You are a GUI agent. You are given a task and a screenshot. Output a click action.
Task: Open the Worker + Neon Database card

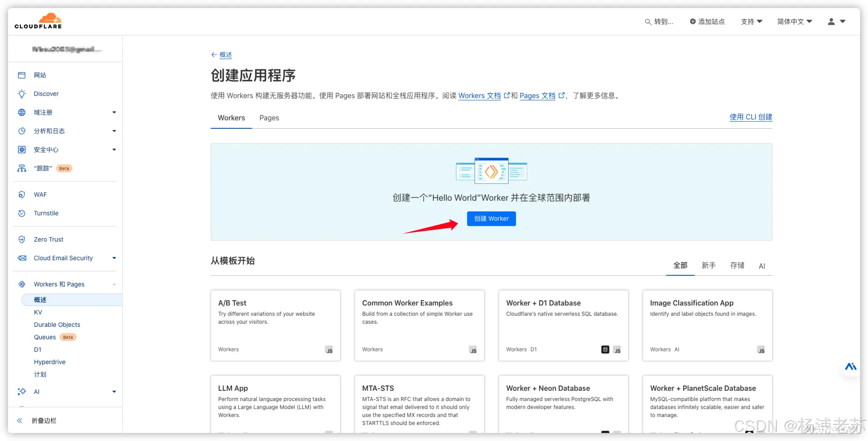(x=564, y=404)
